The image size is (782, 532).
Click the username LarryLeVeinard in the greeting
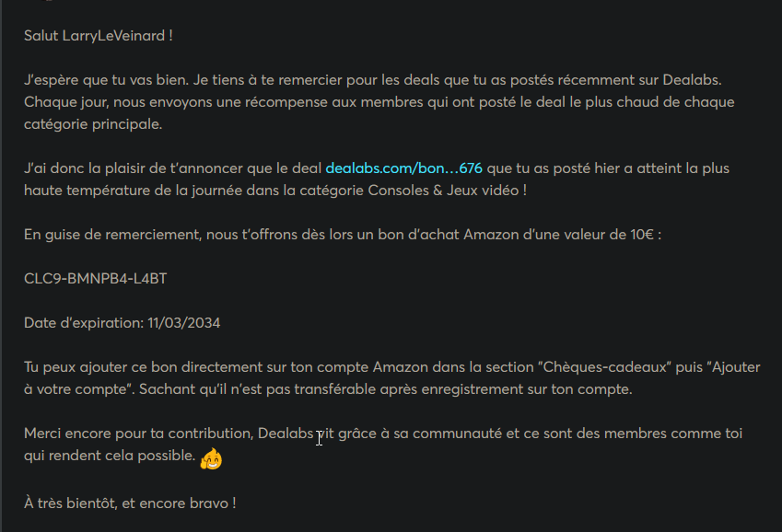coord(113,36)
